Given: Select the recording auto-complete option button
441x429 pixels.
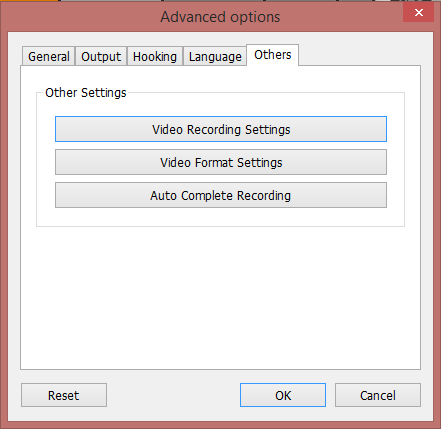Looking at the screenshot, I should point(221,195).
